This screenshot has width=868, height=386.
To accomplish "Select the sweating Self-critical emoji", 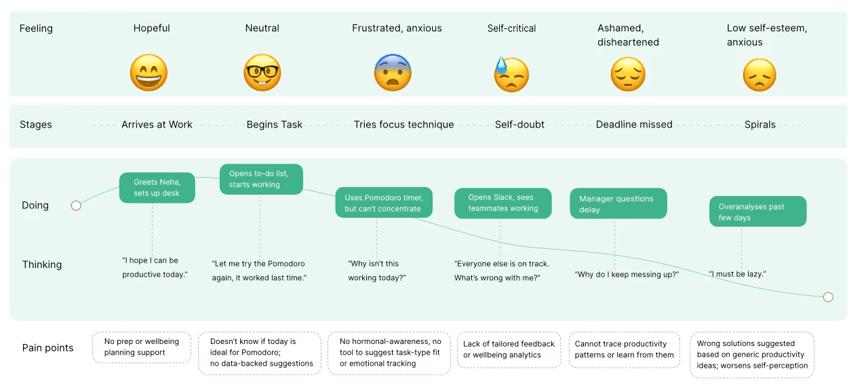I will coord(511,74).
